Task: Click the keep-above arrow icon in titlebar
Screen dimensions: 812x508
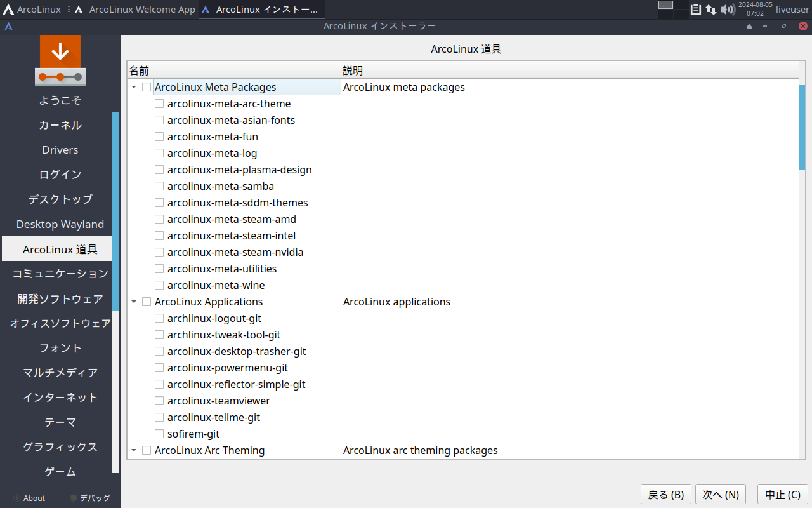Action: 749,26
